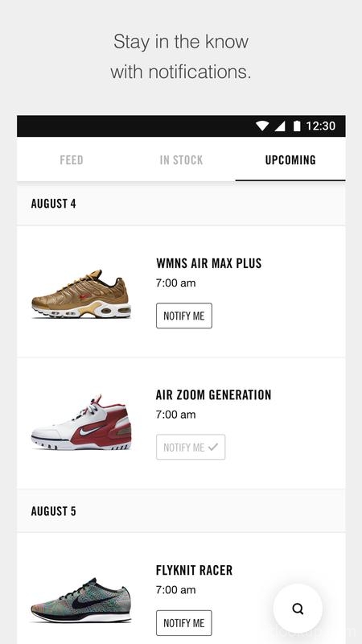Switch to the Feed tab
The image size is (362, 644).
[x=72, y=159]
